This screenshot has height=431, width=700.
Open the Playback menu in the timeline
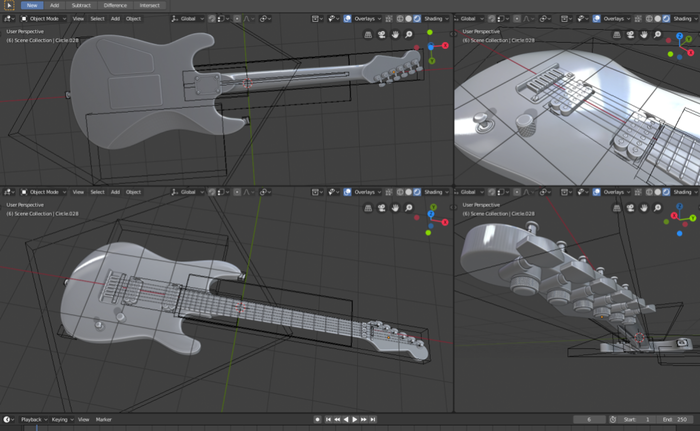pyautogui.click(x=32, y=419)
